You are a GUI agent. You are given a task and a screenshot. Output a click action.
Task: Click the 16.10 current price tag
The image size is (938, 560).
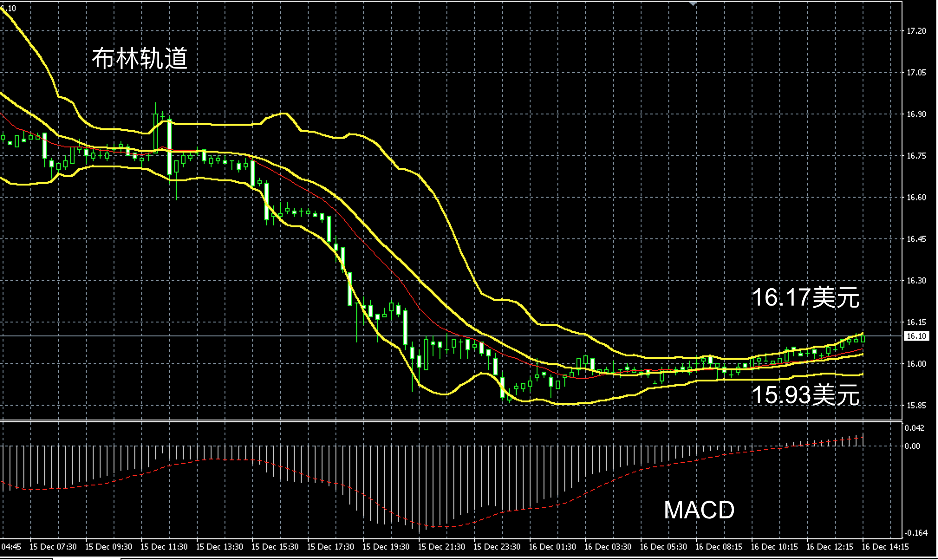pyautogui.click(x=916, y=336)
